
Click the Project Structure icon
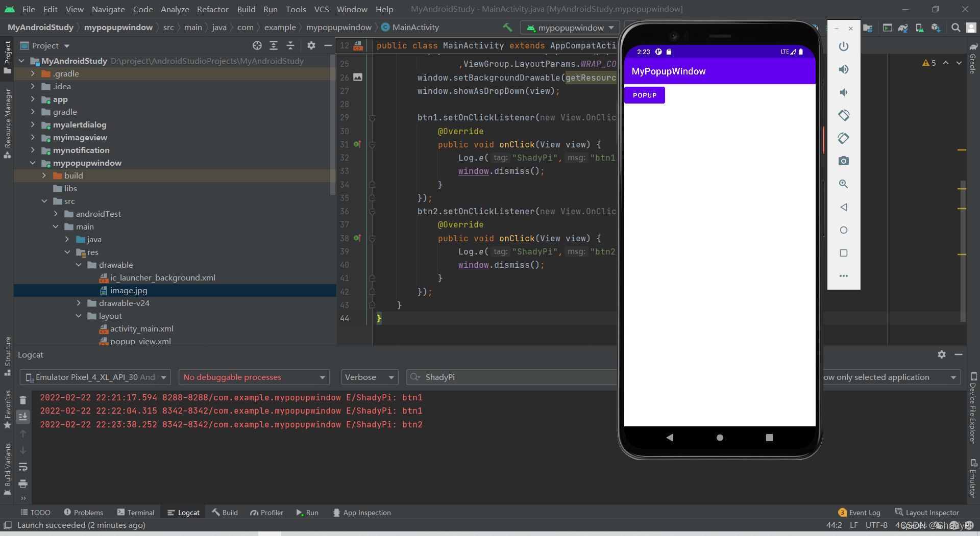(868, 28)
